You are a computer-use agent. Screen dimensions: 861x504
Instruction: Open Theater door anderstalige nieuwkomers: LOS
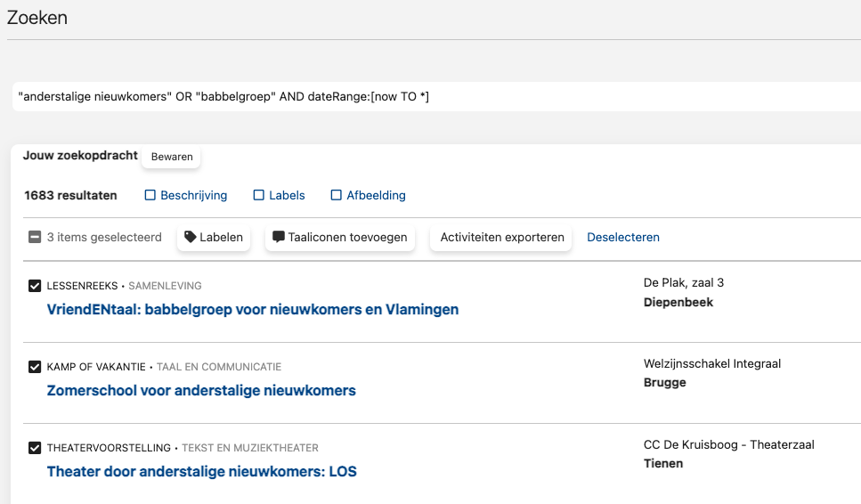coord(201,472)
